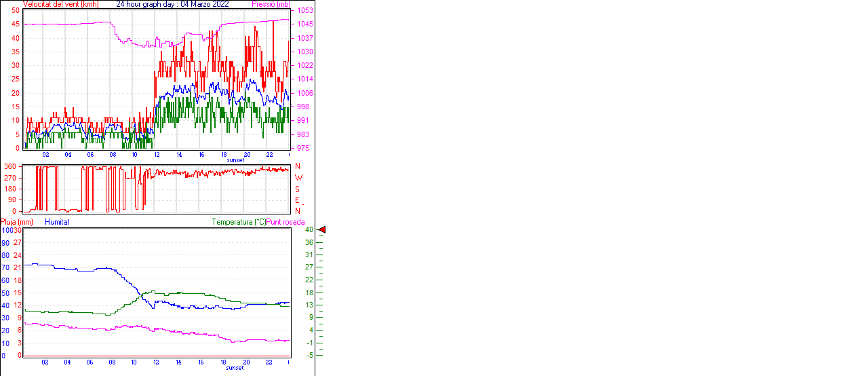Image resolution: width=868 pixels, height=376 pixels.
Task: Click the 975 pressure axis value
Action: point(303,148)
